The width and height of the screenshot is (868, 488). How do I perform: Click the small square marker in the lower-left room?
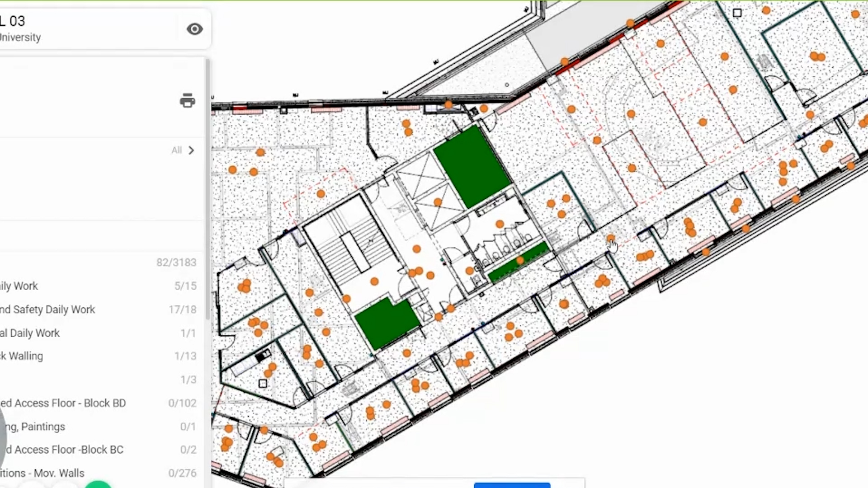[263, 384]
